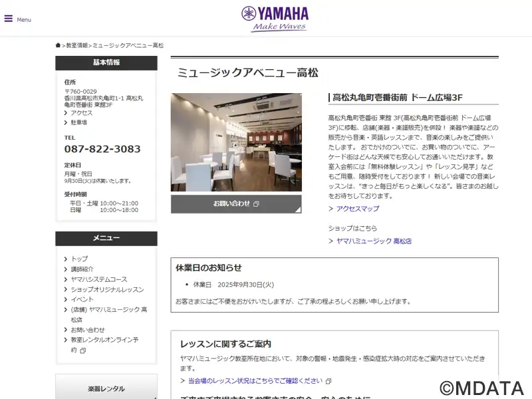The width and height of the screenshot is (532, 399).
Task: Select お問い合わせ in the side menu
Action: [88, 330]
